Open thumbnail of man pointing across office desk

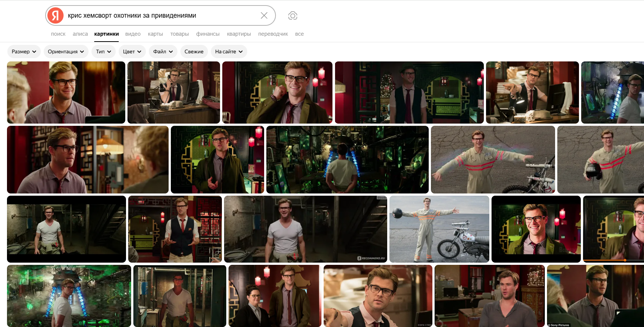532,92
